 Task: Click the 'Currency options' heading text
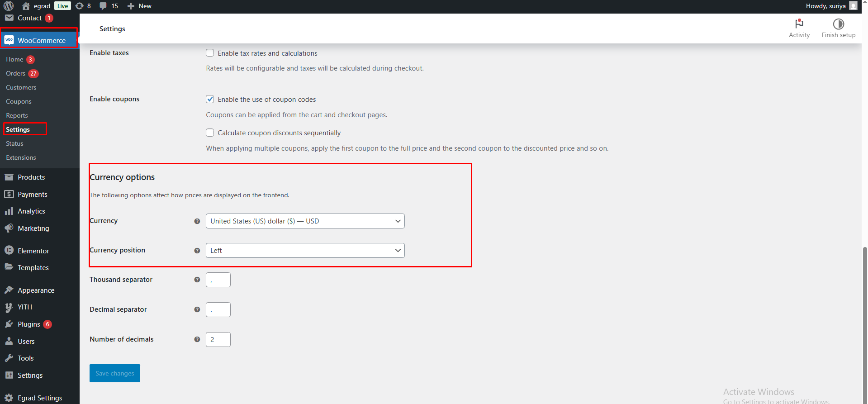click(122, 177)
